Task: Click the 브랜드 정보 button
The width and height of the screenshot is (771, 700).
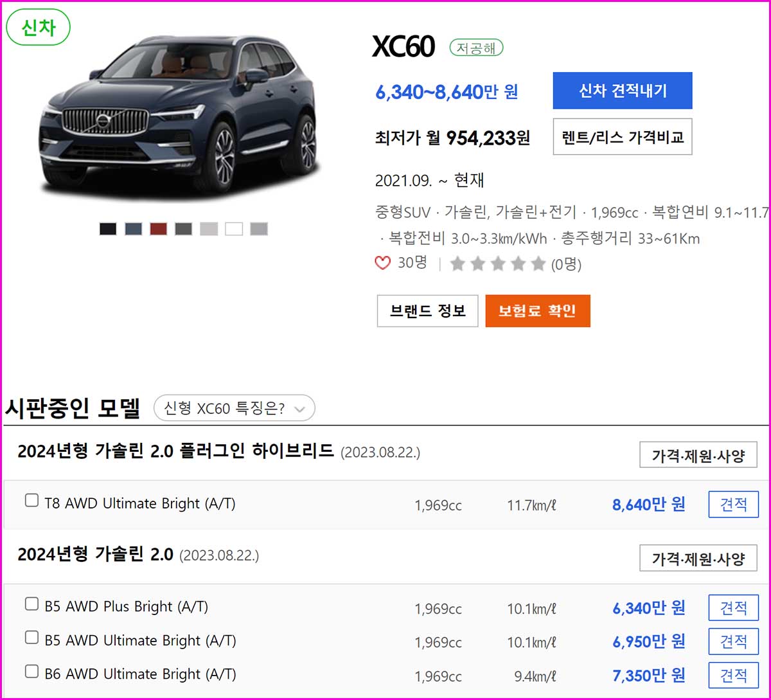Action: (427, 310)
